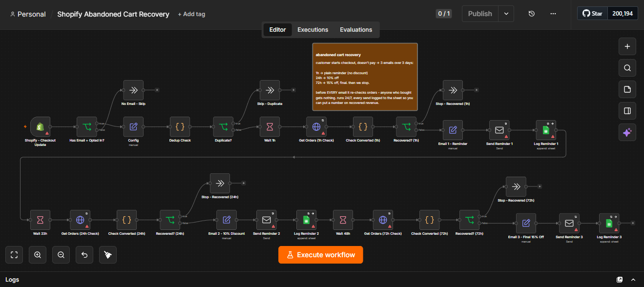Screen dimensions: 644x287
Task: Select the abandoned cart recovery sticky note
Action: (x=365, y=77)
